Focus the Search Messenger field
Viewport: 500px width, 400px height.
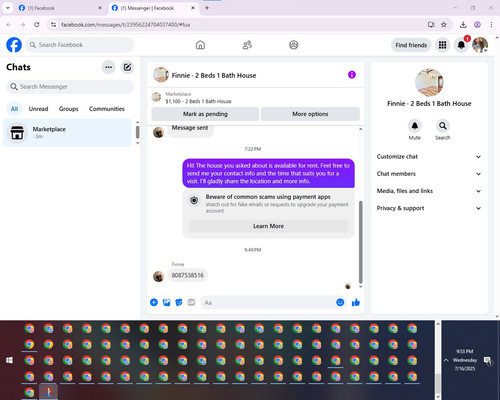point(70,87)
